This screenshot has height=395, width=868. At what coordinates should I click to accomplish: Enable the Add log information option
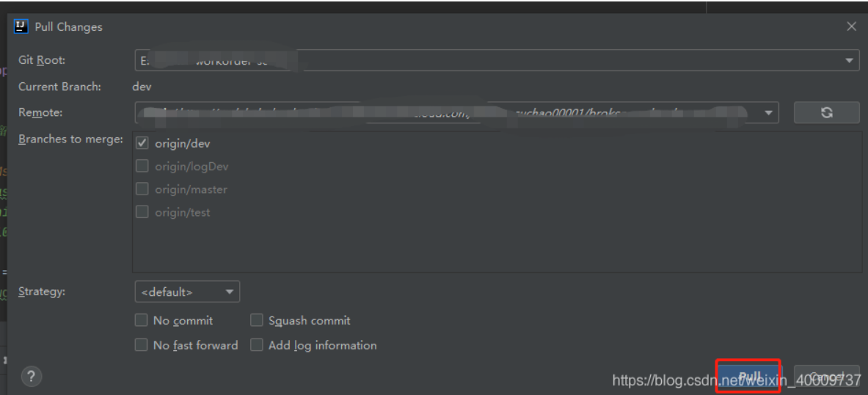coord(256,344)
